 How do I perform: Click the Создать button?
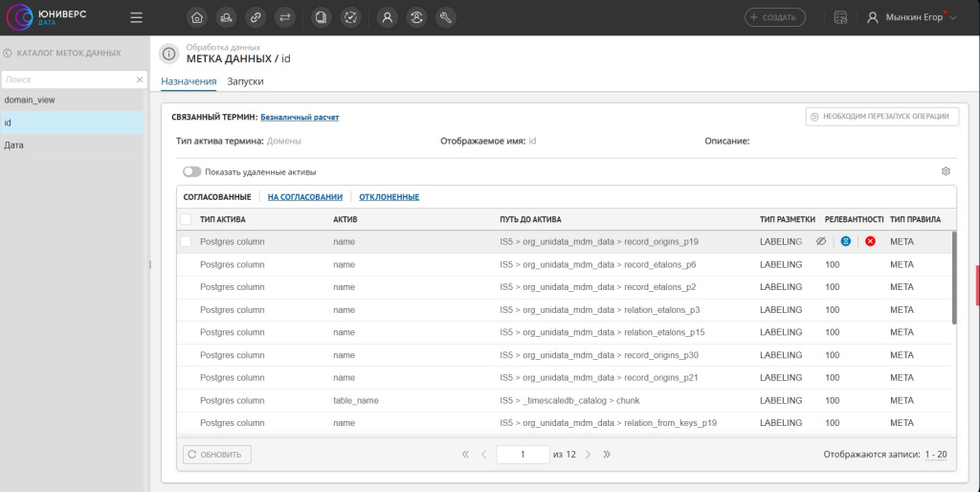click(775, 17)
